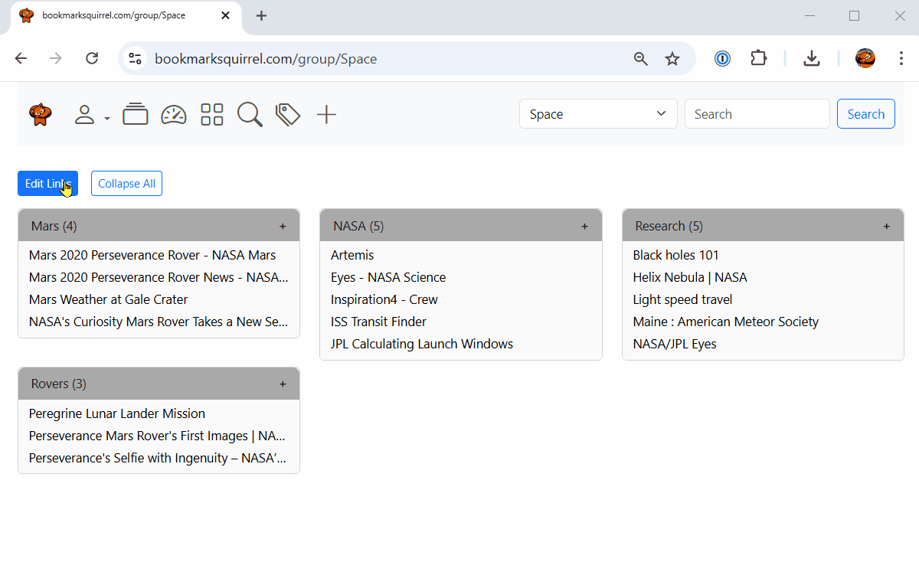Select the bookmarksquirrel.com/group/Space browser tab
The width and height of the screenshot is (919, 588).
126,16
